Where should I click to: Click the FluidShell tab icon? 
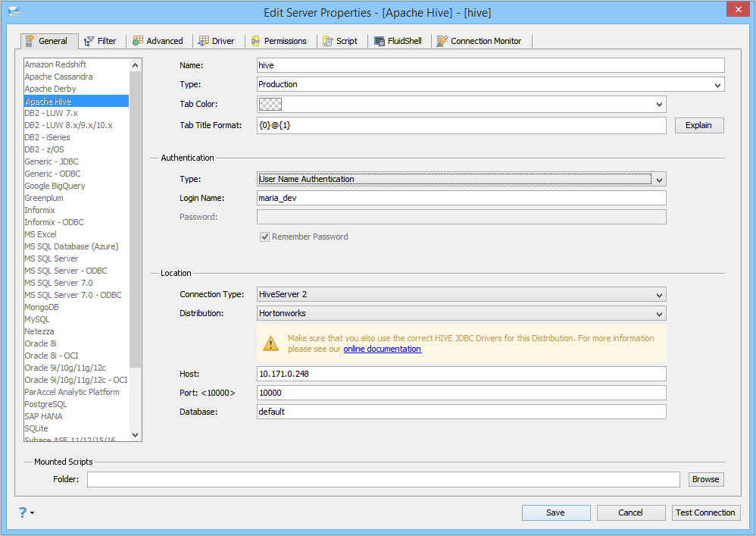380,41
